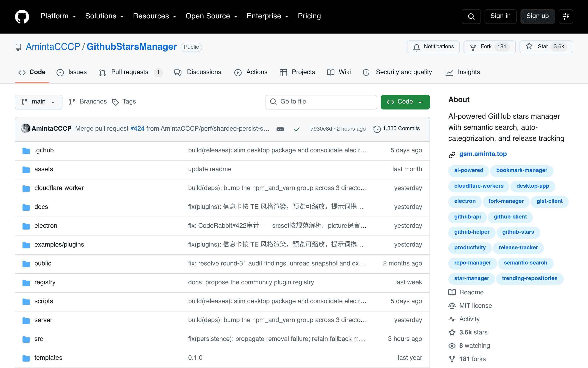Star the GithubStarsManager repository
Viewport: 588px width, 368px height.
[x=546, y=47]
